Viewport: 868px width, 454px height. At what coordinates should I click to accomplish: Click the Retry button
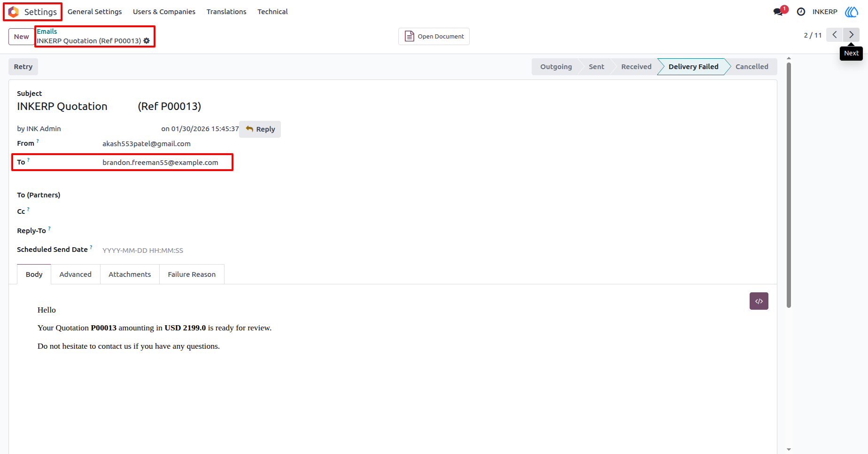coord(23,67)
